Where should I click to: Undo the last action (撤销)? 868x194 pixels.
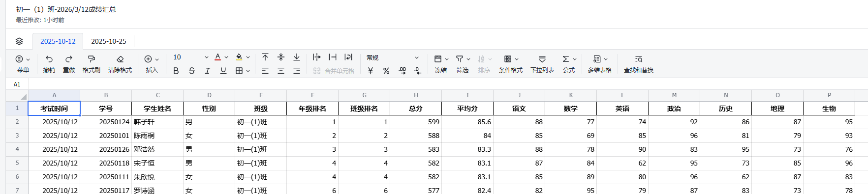(x=49, y=64)
